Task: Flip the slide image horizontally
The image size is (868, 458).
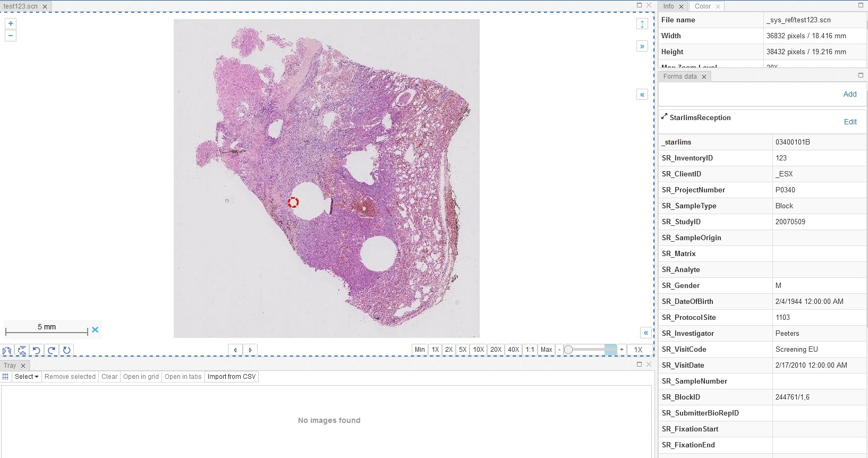Action: 7,350
